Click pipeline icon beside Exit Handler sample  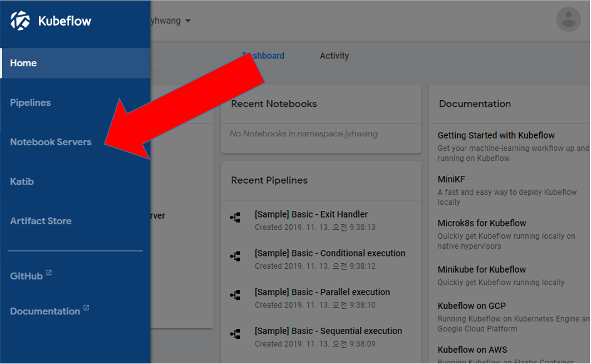coord(235,218)
